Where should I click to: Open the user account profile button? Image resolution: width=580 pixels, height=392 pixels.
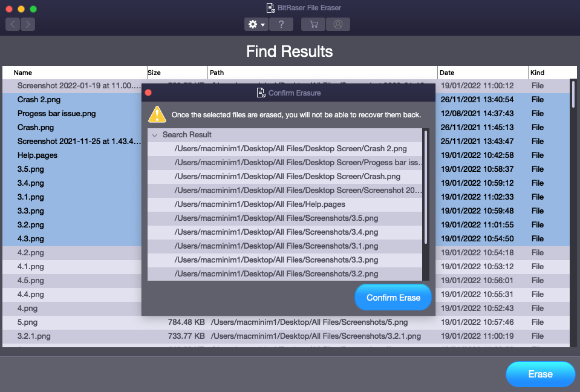pos(337,24)
